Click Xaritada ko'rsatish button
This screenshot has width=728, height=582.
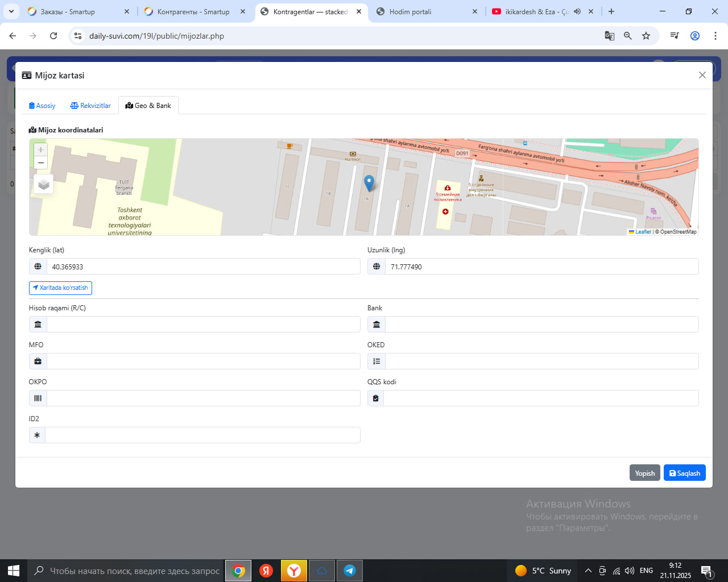pyautogui.click(x=60, y=288)
